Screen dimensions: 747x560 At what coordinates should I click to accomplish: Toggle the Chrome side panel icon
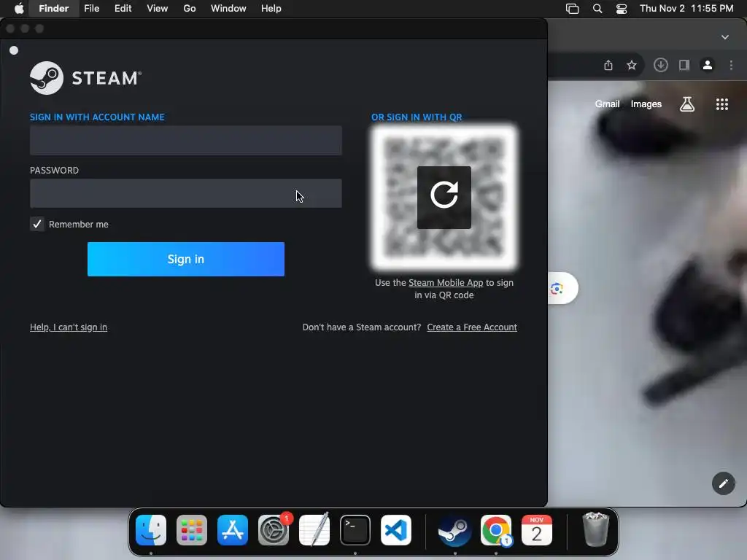(x=684, y=65)
